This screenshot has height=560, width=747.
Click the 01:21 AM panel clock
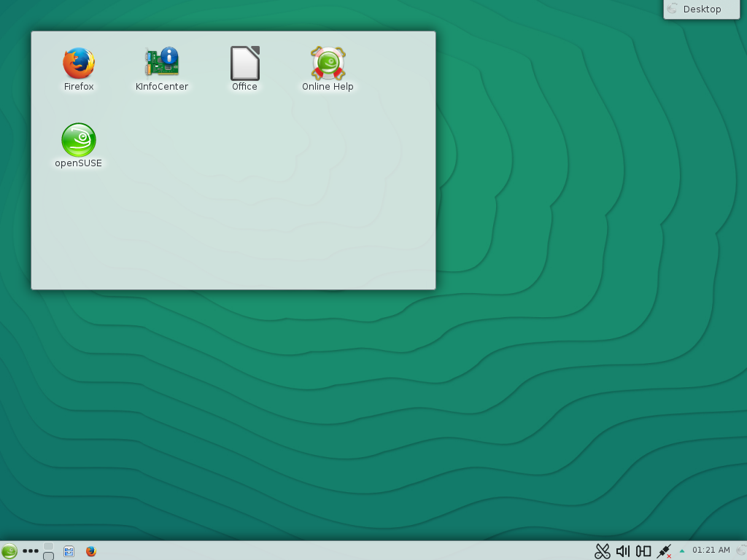pos(711,551)
